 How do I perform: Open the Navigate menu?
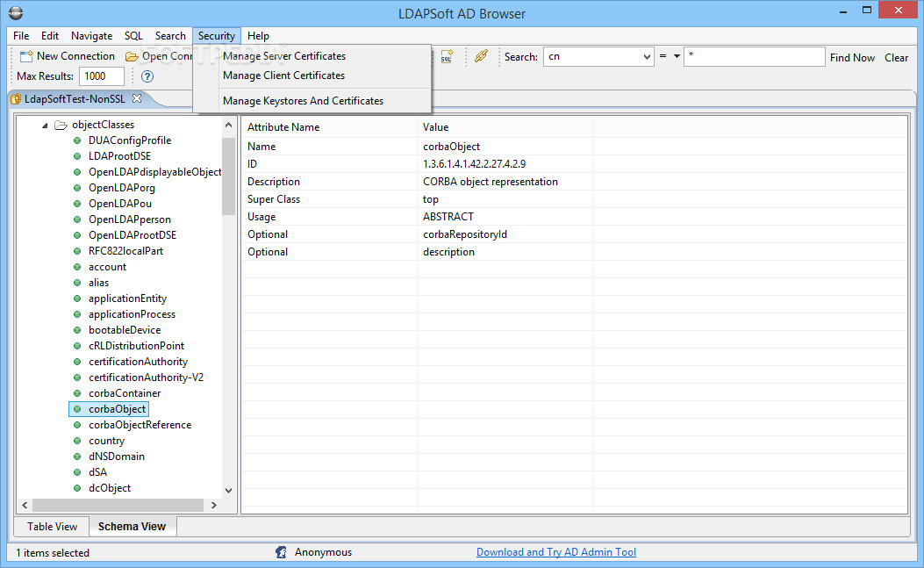[x=91, y=35]
